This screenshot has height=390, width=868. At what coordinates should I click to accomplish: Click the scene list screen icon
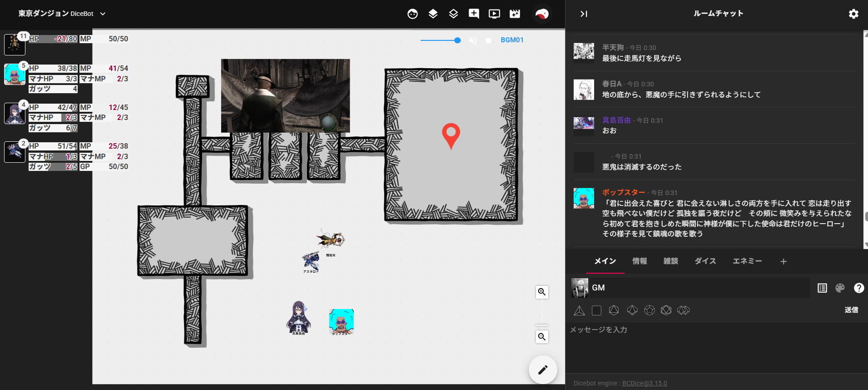(x=494, y=14)
